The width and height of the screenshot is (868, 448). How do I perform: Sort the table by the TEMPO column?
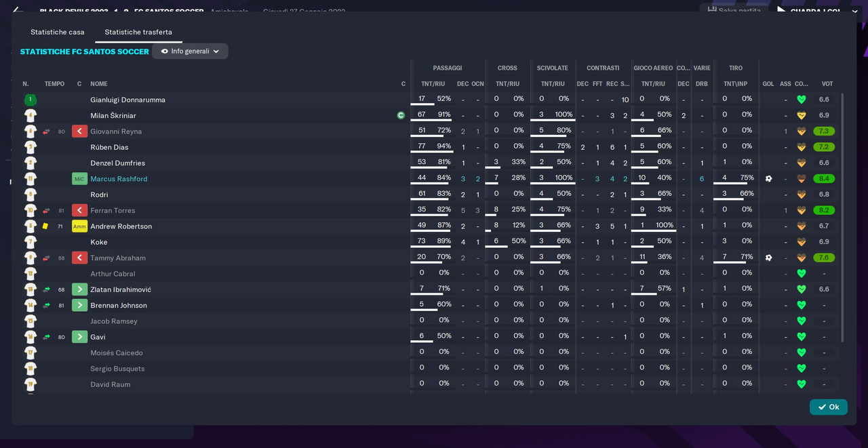click(55, 84)
